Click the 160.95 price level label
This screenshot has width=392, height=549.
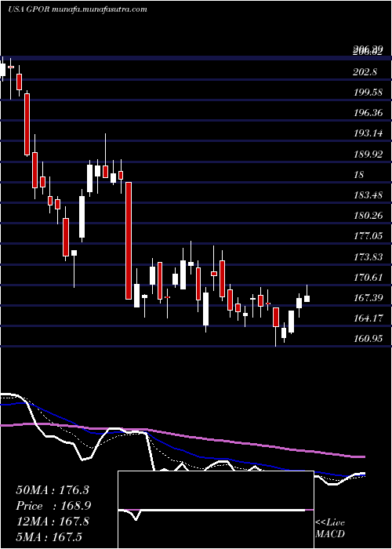point(367,339)
